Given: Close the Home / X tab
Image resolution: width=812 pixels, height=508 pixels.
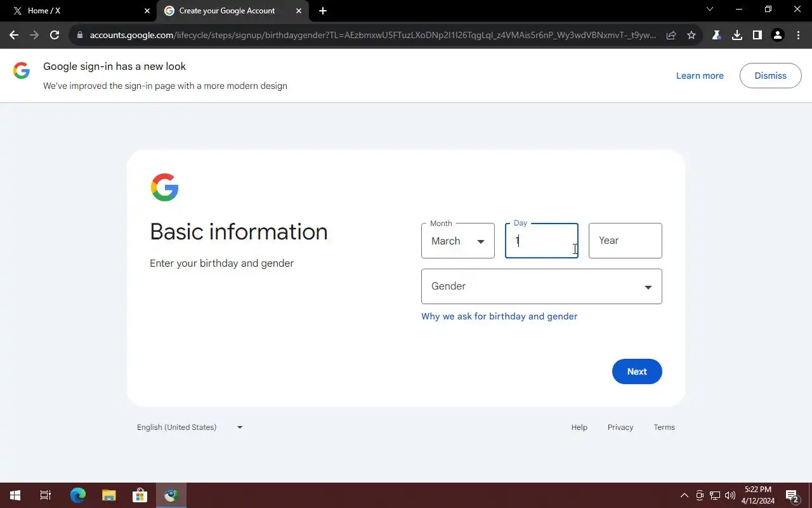Looking at the screenshot, I should point(147,11).
